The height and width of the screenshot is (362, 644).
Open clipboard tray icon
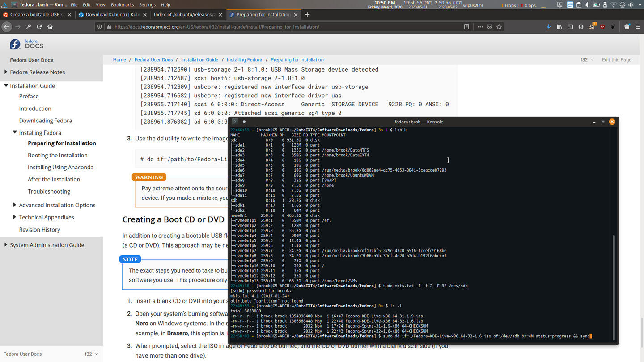579,5
